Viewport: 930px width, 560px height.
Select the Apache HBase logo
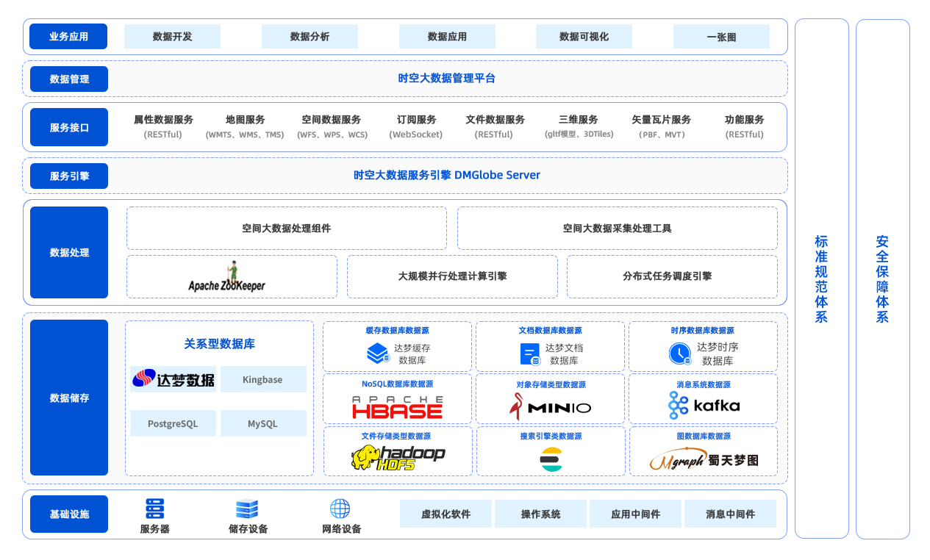tap(397, 407)
